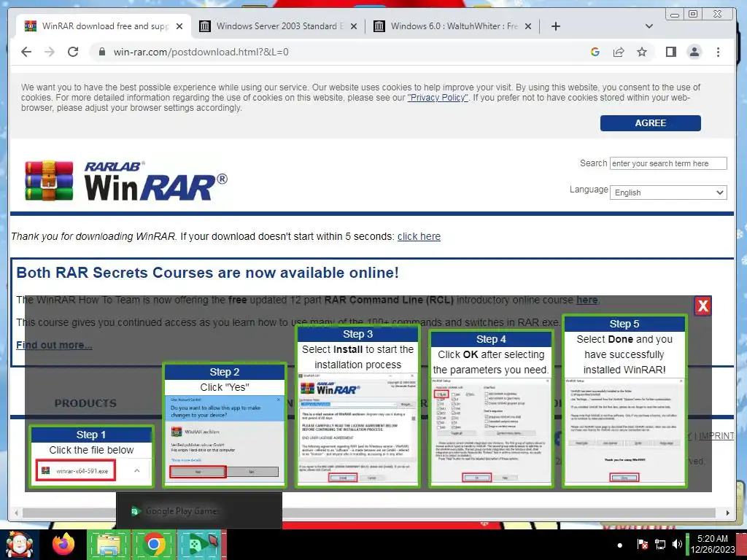Open the Chrome profile avatar
The width and height of the screenshot is (747, 560).
[694, 52]
